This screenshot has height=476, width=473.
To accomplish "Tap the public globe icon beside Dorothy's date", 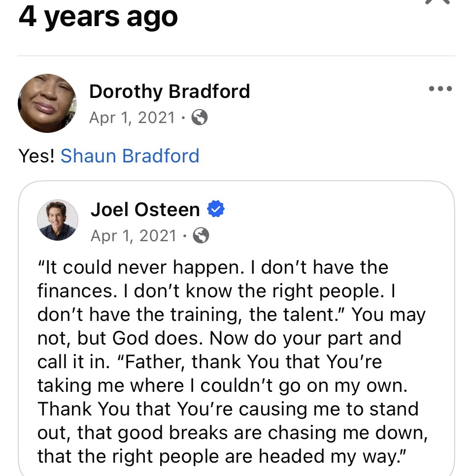I will (x=199, y=118).
